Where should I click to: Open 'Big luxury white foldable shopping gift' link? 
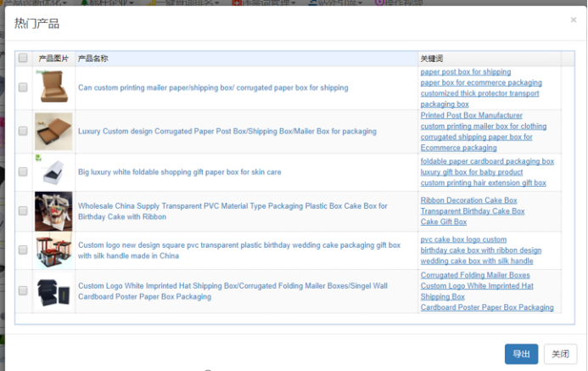click(179, 172)
